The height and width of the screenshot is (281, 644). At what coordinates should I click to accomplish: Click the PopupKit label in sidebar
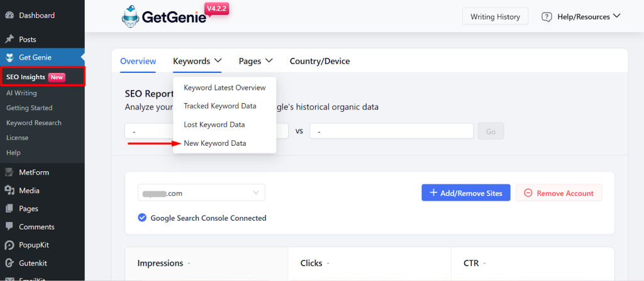click(x=34, y=245)
